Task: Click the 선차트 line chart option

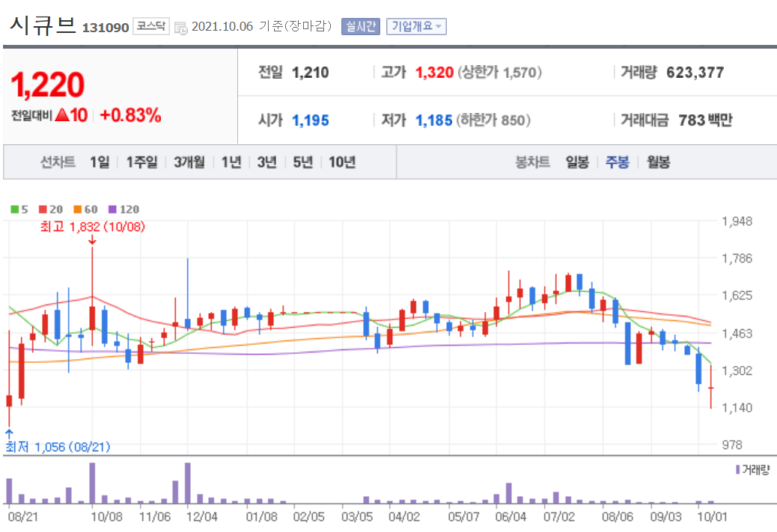Action: (x=60, y=162)
